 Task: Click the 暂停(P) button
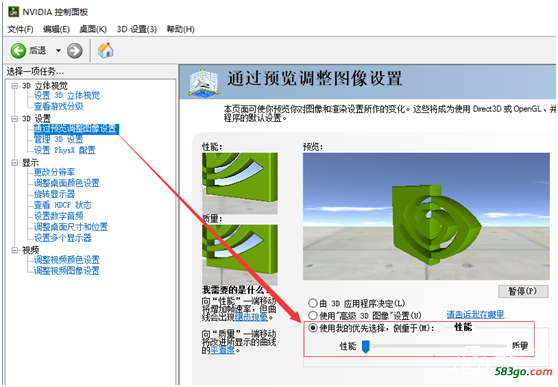click(x=522, y=291)
